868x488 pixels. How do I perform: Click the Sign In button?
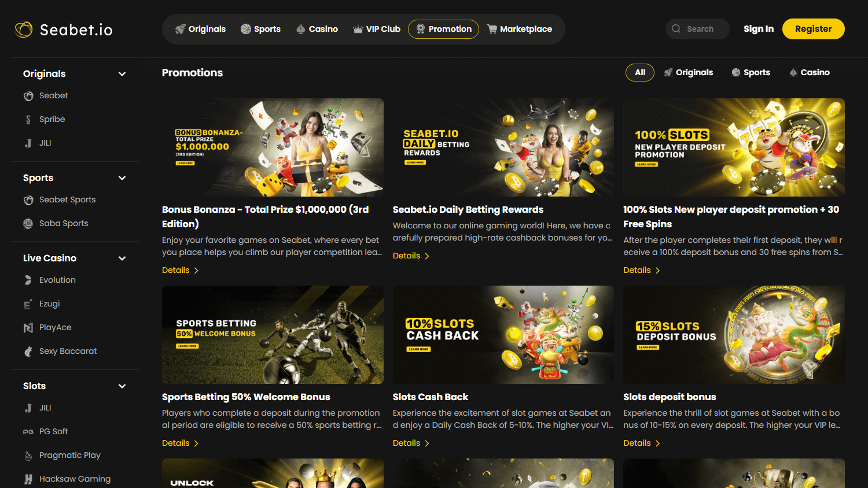point(759,29)
